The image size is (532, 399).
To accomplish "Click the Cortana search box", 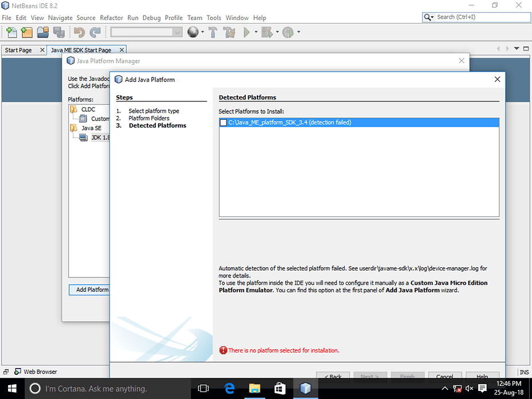I will click(107, 389).
